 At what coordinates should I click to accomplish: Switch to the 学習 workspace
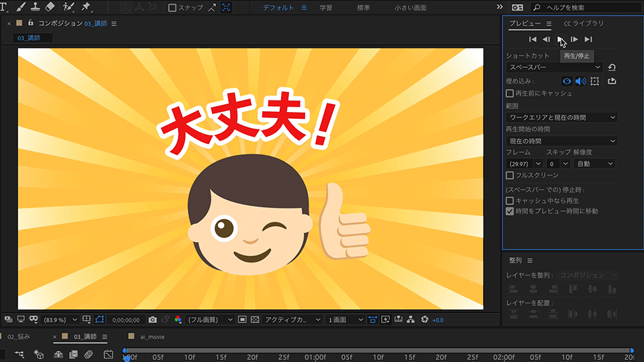click(x=326, y=8)
